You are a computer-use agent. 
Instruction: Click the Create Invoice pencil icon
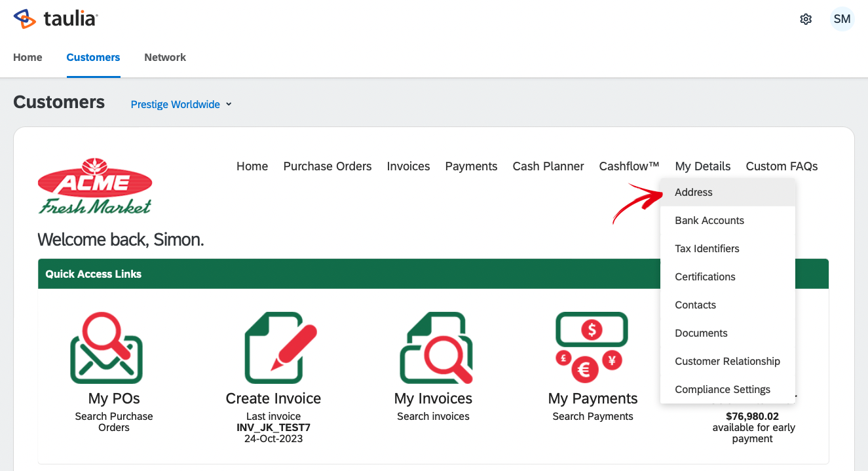tap(280, 348)
